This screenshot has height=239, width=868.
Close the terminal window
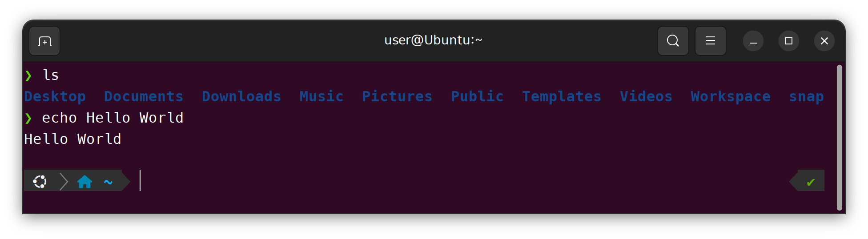click(x=824, y=41)
